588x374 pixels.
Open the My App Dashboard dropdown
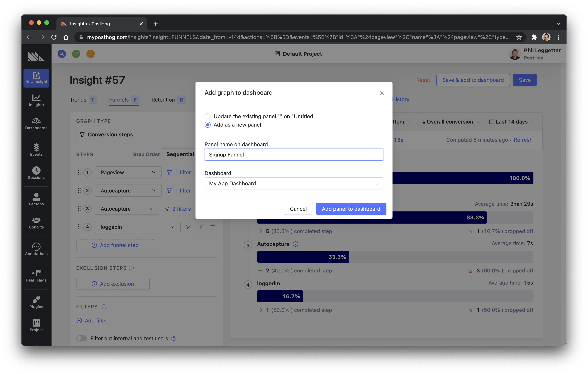[x=294, y=183]
